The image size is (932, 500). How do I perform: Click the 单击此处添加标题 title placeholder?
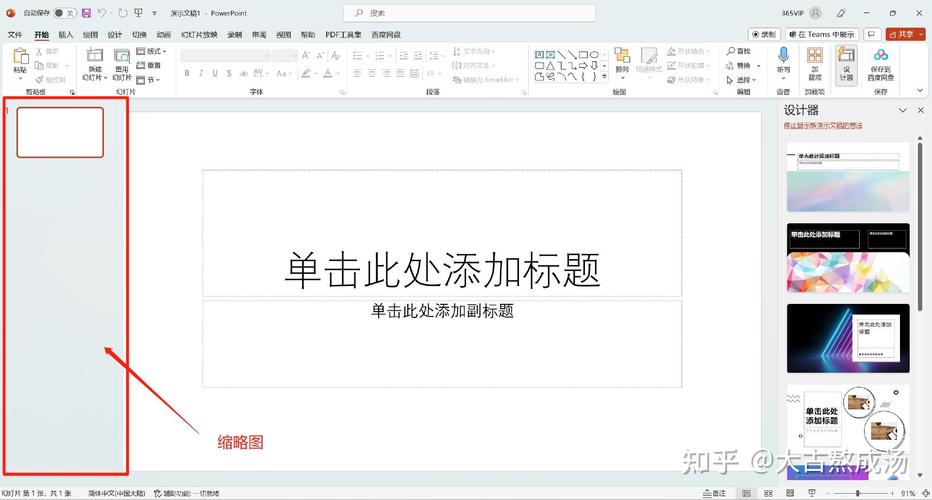pyautogui.click(x=442, y=233)
